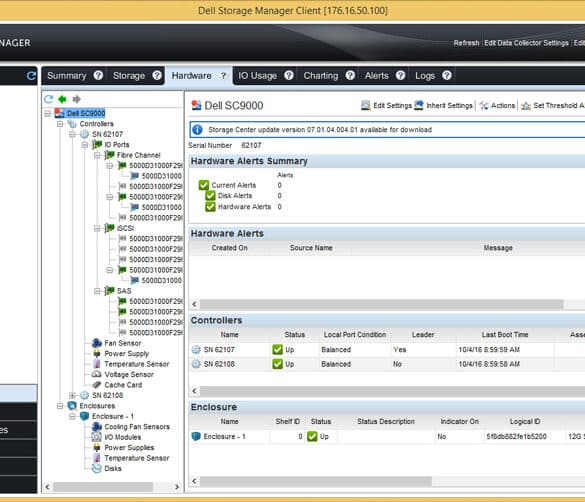Screen dimensions: 585x502
Task: Toggle the Hardware Alerts checkbox
Action: [x=210, y=207]
